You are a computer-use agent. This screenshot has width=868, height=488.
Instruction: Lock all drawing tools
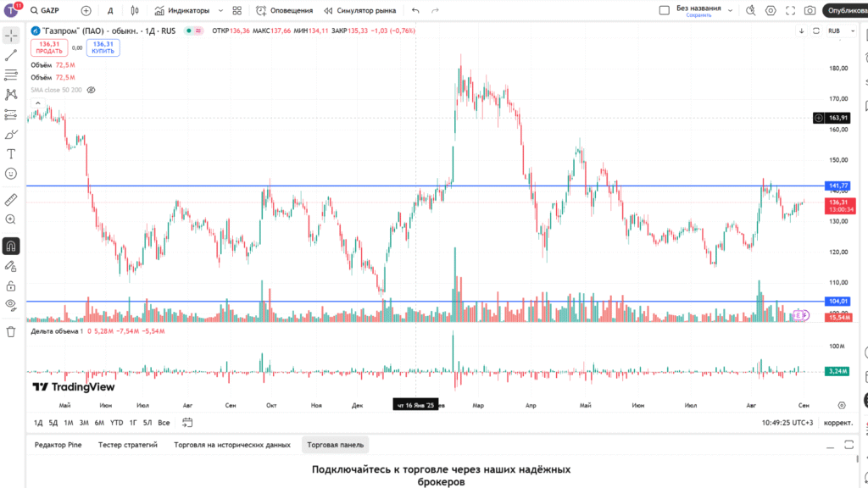11,286
